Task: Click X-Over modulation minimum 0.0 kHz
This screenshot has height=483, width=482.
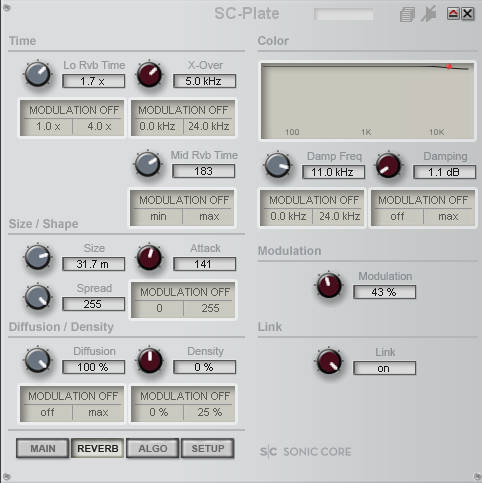Action: click(x=157, y=126)
